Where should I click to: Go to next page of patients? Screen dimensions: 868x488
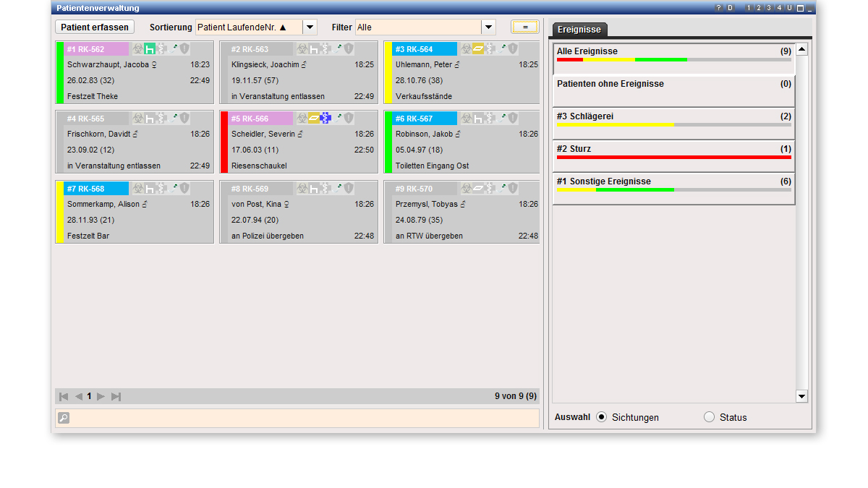(x=101, y=396)
